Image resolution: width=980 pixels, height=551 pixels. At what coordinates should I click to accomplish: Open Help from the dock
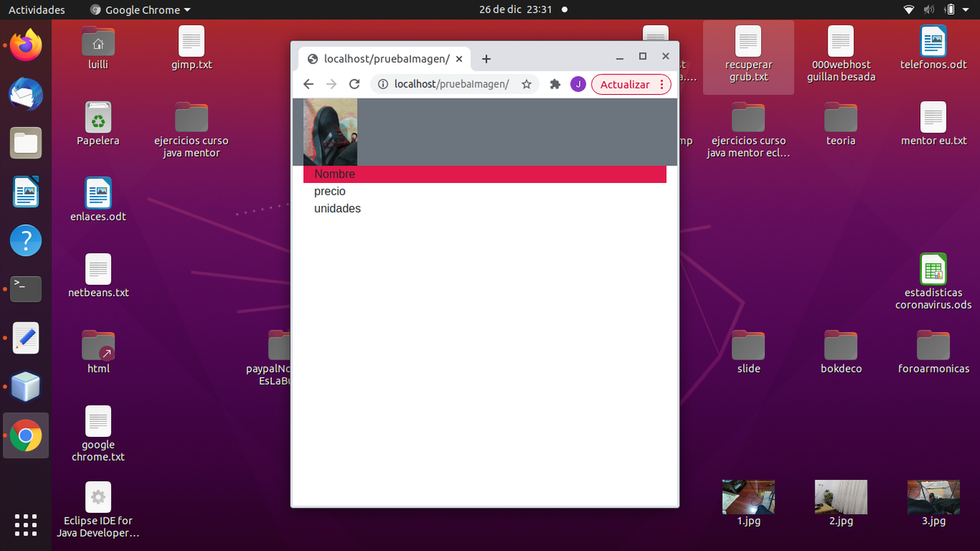pyautogui.click(x=25, y=241)
